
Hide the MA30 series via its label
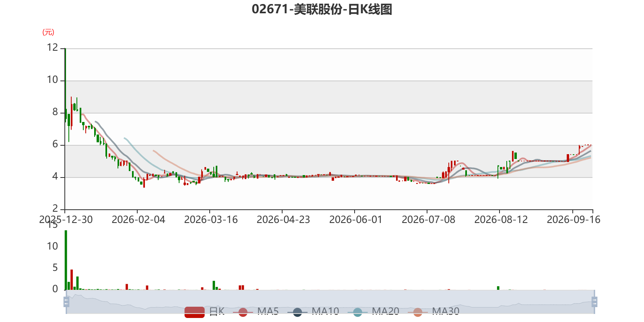click(x=446, y=311)
